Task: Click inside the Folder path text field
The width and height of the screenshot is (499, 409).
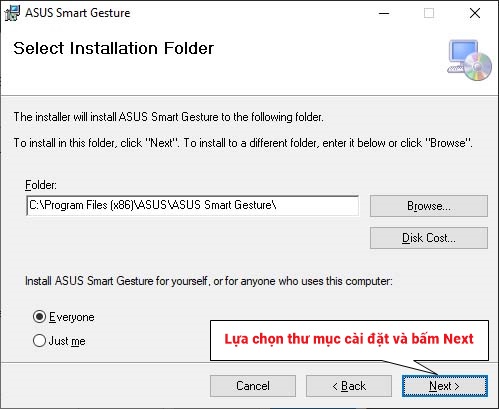Action: point(193,205)
